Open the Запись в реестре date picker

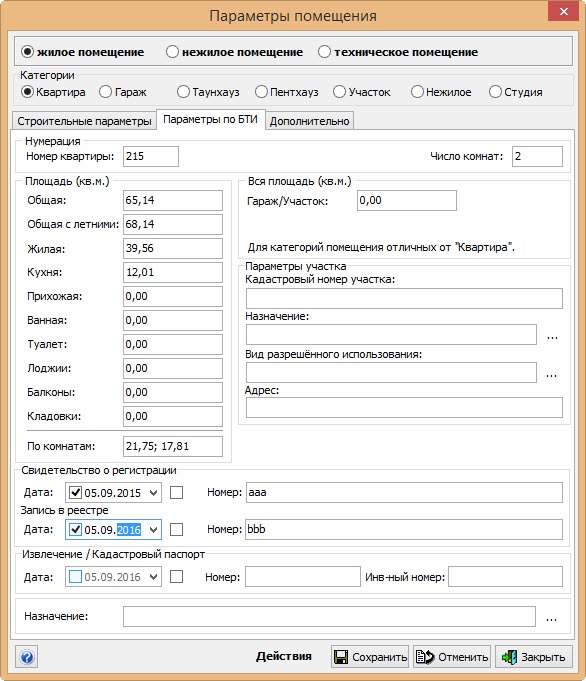point(153,529)
